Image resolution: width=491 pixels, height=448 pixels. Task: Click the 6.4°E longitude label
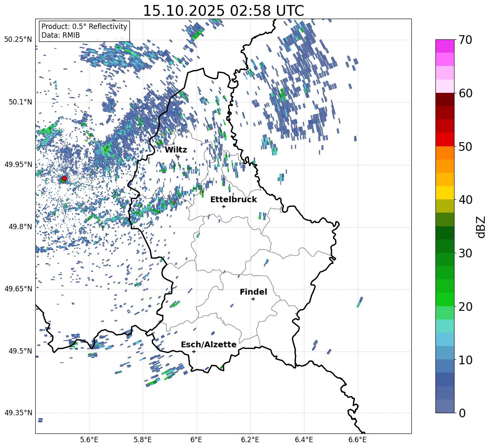click(304, 440)
